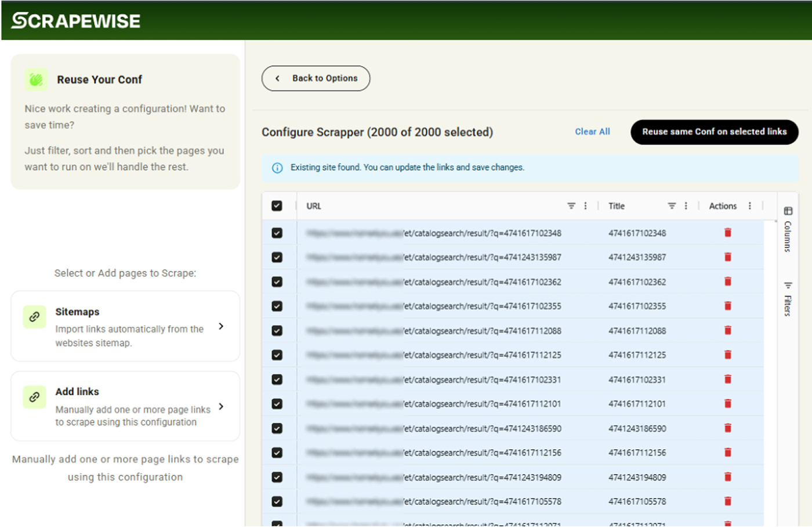Deselect the checkbox for row 4741243186590

[x=277, y=428]
